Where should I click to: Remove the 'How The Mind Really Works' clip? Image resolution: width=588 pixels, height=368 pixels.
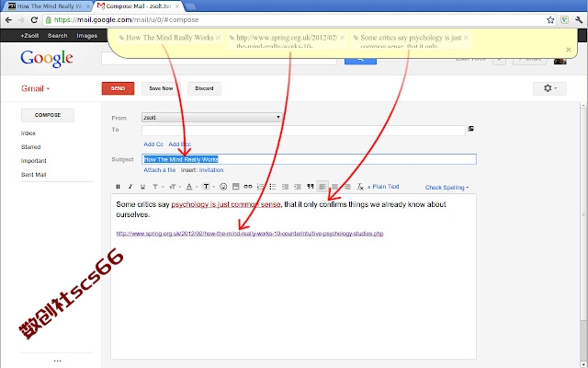[x=218, y=38]
